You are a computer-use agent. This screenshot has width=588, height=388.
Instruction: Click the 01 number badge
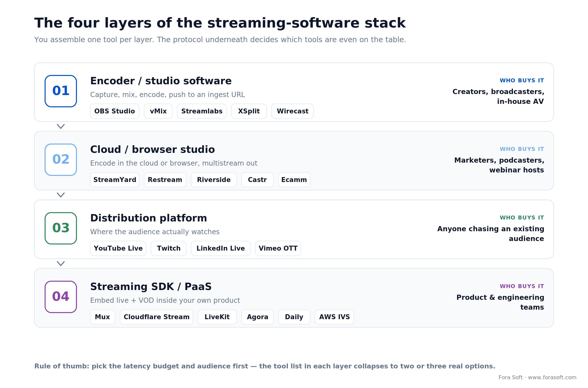(61, 91)
